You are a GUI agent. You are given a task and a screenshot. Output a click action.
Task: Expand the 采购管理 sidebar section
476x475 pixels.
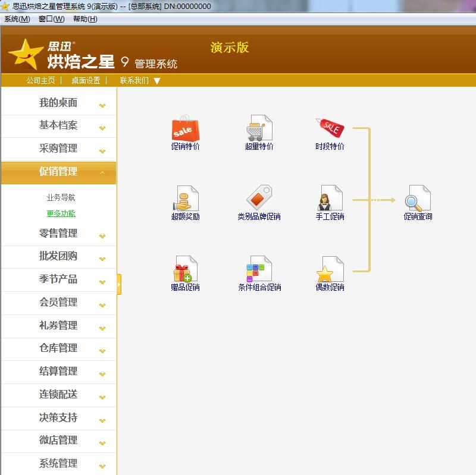coord(58,149)
